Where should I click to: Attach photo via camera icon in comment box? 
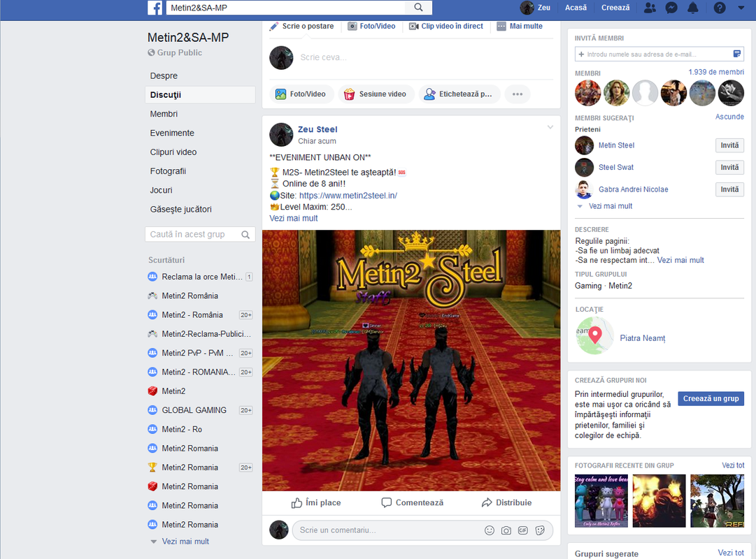click(506, 530)
